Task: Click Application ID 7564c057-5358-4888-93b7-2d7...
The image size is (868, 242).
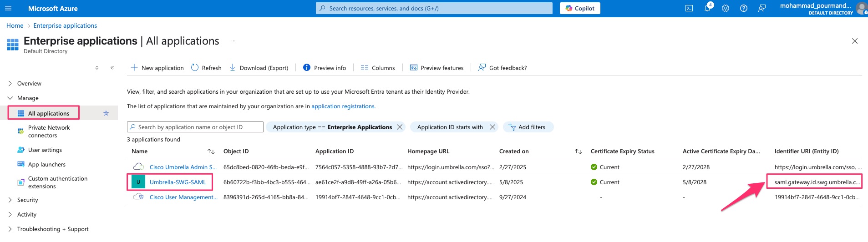Action: 359,167
